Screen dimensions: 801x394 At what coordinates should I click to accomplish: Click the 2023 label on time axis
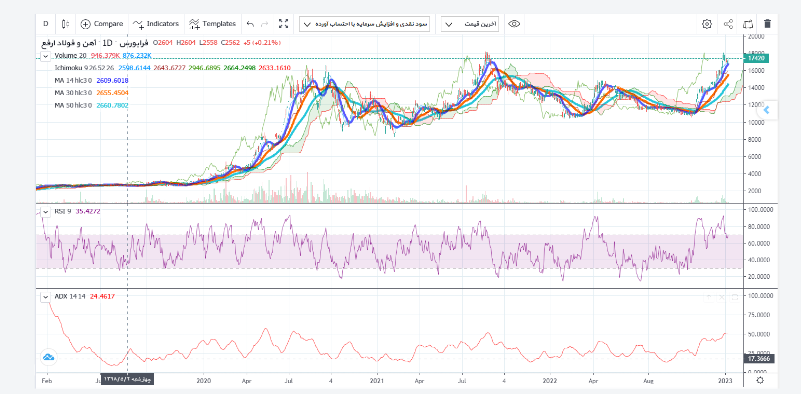724,381
